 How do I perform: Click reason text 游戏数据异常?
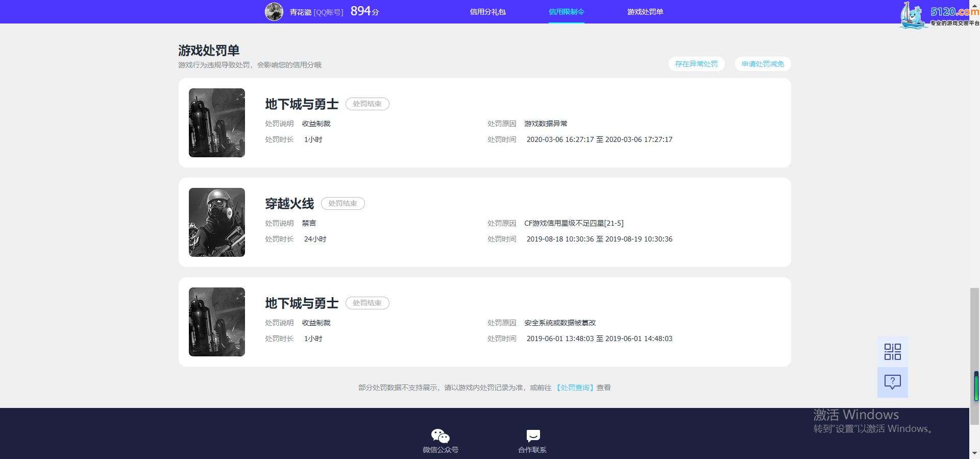coord(546,124)
